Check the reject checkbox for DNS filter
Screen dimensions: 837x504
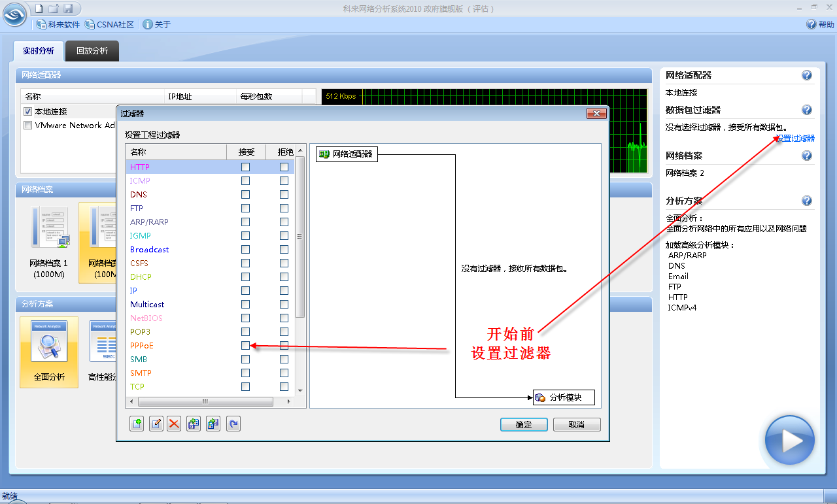pos(283,194)
